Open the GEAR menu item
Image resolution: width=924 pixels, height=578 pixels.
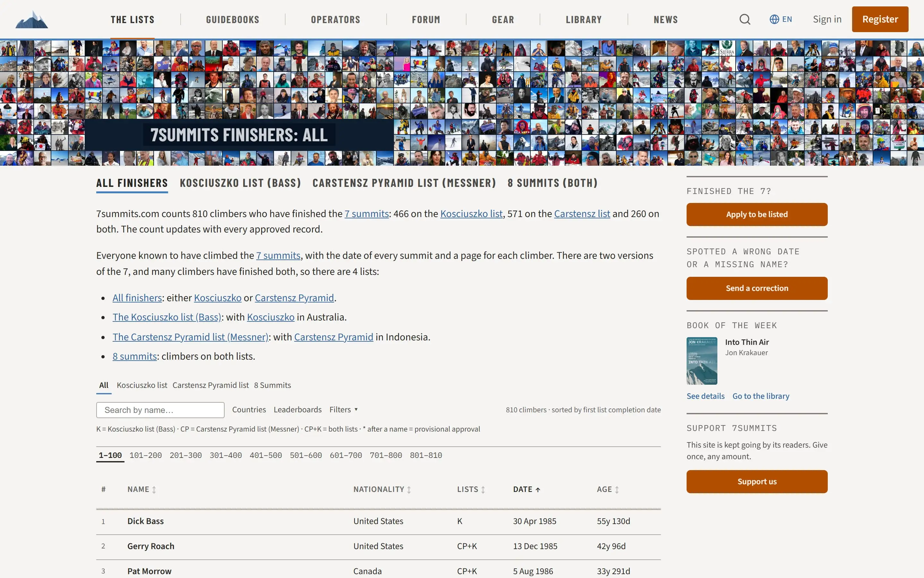coord(503,20)
